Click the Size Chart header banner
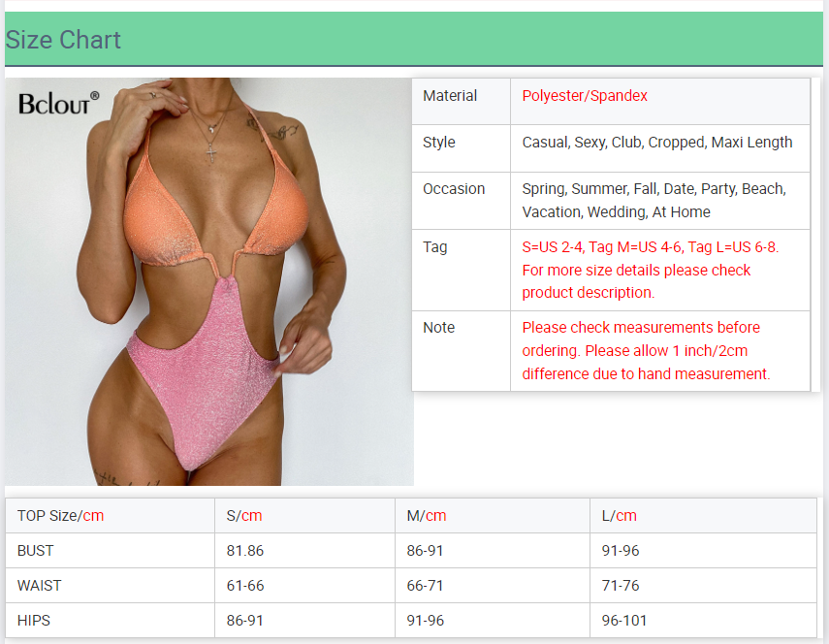The image size is (829, 644). [414, 40]
